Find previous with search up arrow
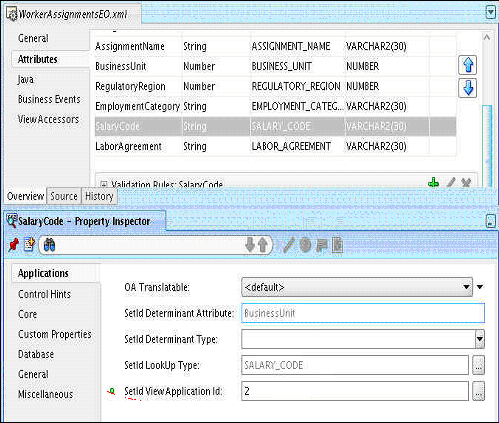 coord(263,245)
